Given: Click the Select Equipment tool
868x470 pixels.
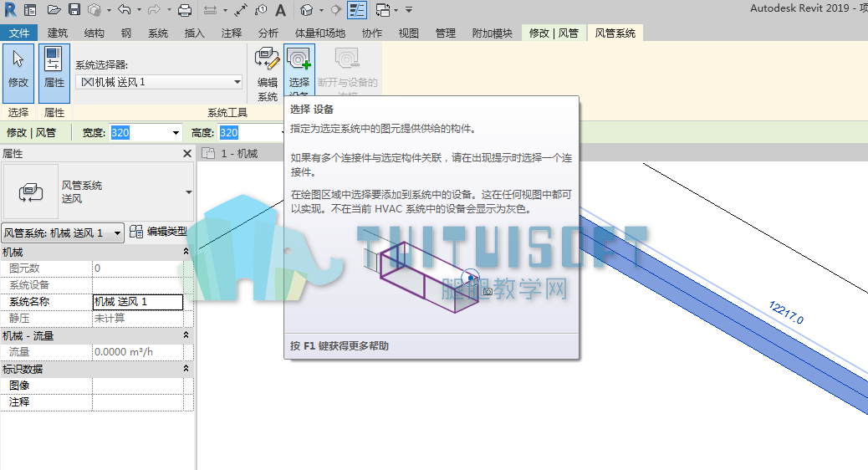Looking at the screenshot, I should [x=299, y=69].
